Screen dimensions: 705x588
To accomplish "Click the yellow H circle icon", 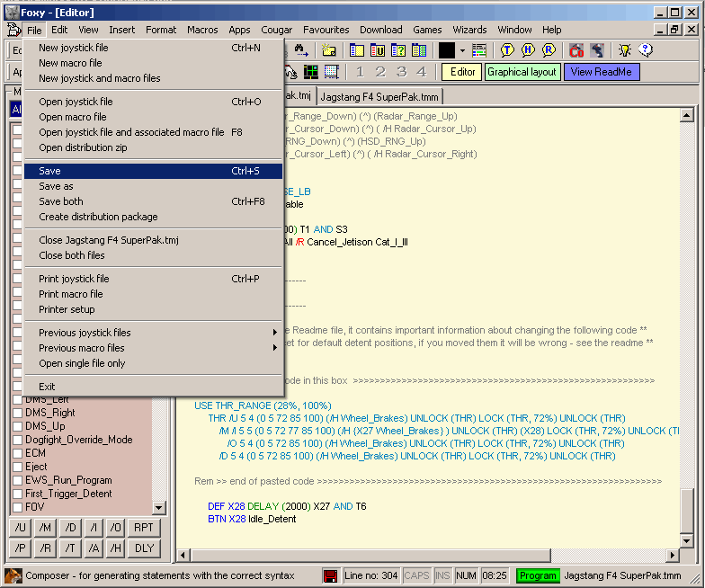I will point(528,50).
